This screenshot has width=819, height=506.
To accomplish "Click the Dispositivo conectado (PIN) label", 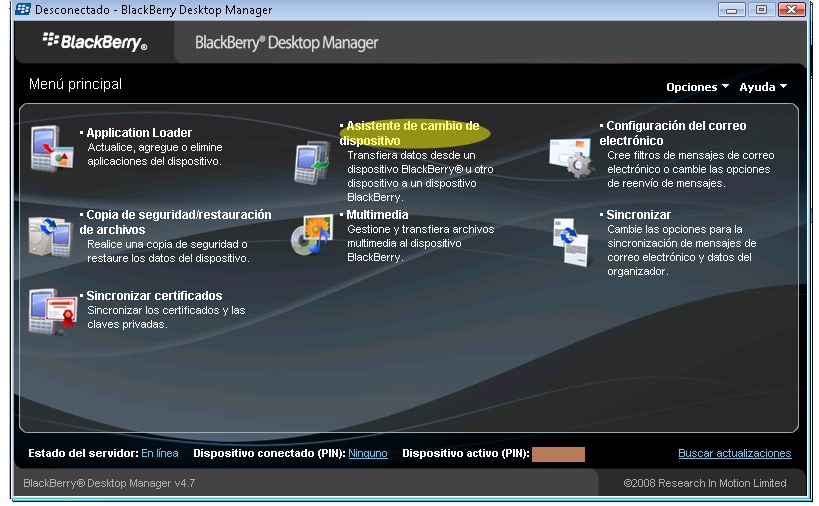I will click(x=269, y=453).
